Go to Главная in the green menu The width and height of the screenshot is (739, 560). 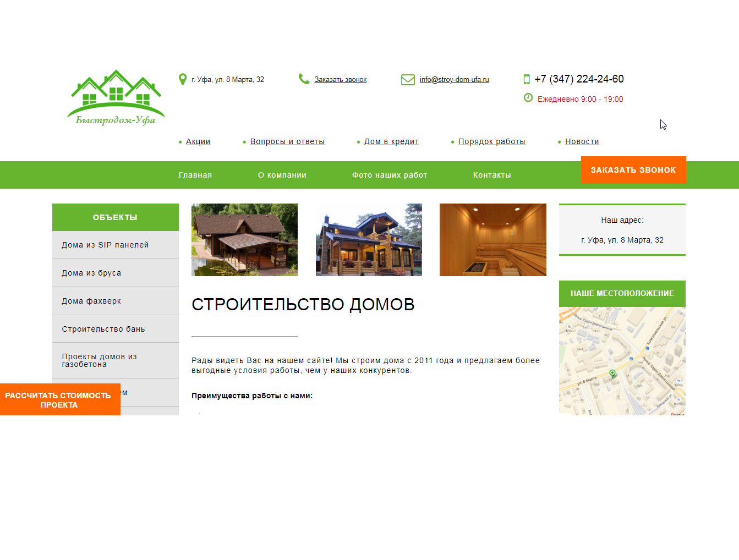[x=195, y=175]
